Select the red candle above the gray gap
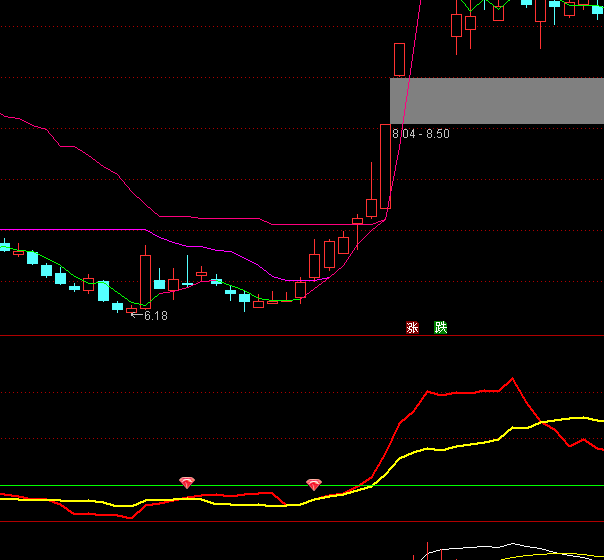 (400, 59)
